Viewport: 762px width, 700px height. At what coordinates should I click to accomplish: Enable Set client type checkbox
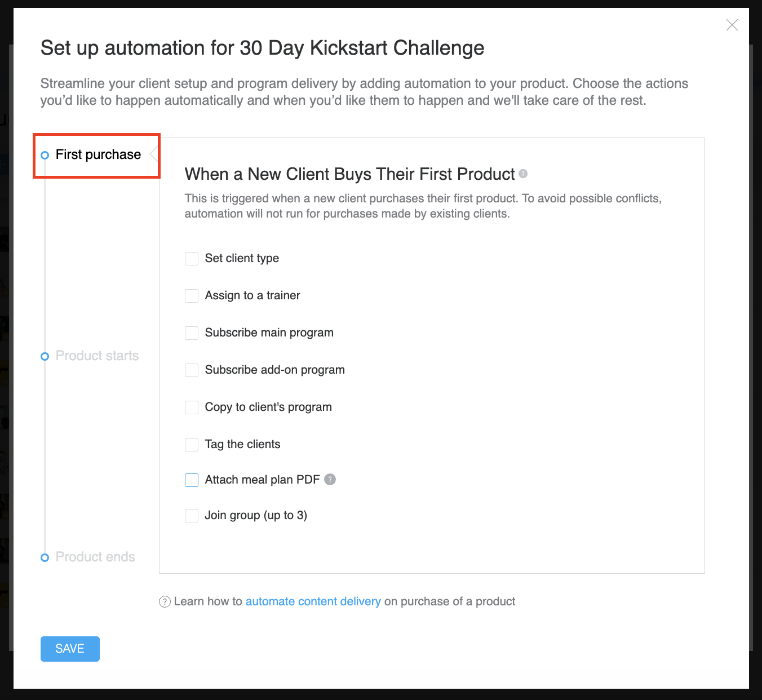192,259
